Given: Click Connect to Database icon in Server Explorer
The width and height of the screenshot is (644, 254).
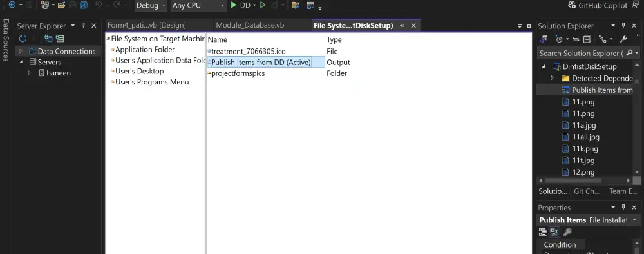Looking at the screenshot, I should pyautogui.click(x=48, y=39).
